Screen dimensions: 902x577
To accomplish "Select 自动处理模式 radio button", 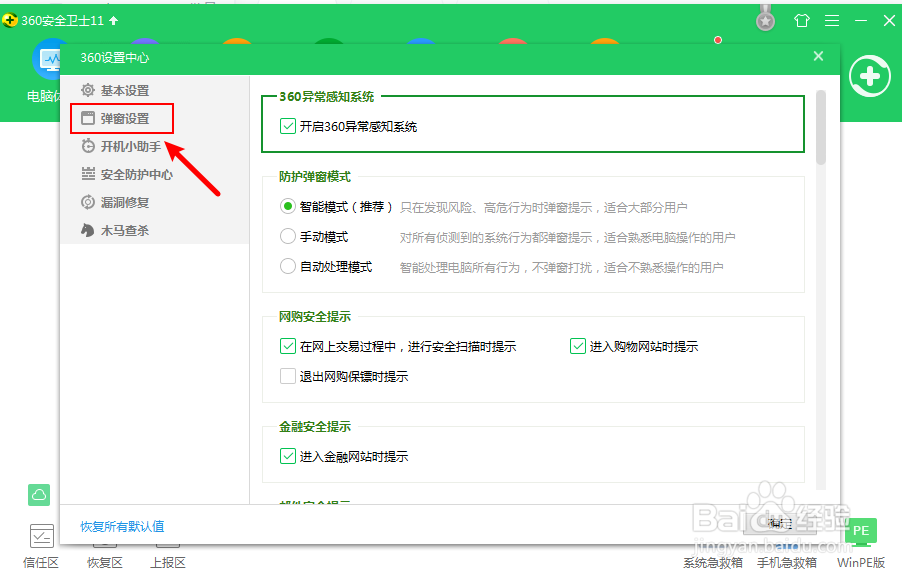I will click(x=288, y=266).
